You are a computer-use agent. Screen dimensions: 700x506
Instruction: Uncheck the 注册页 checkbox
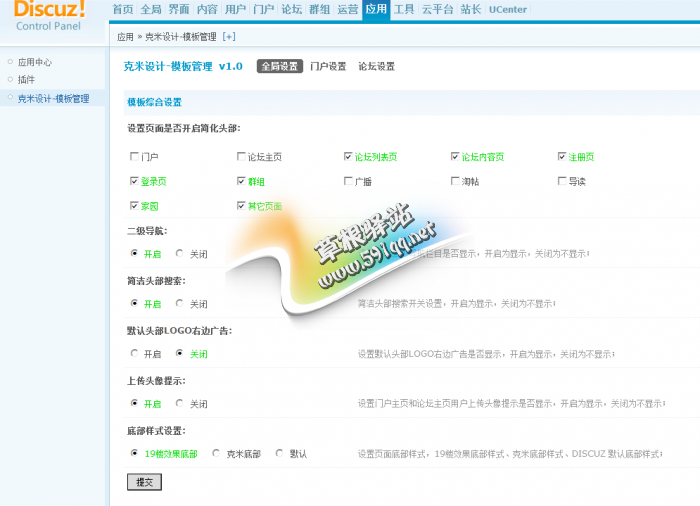click(x=562, y=157)
